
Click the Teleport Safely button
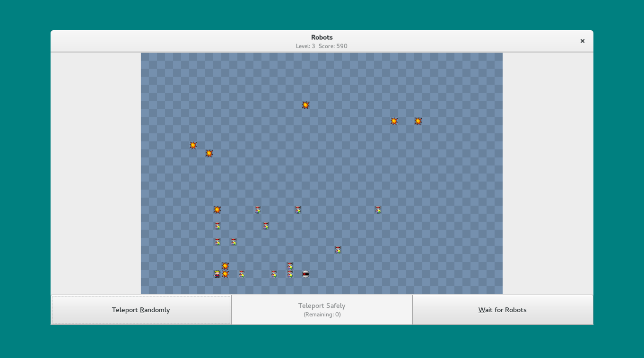click(x=322, y=310)
